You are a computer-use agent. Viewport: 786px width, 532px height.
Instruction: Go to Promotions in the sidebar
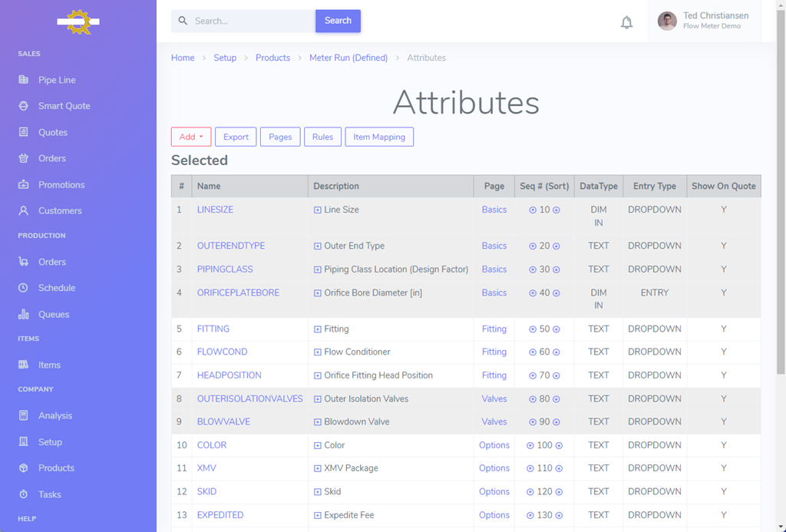(61, 185)
